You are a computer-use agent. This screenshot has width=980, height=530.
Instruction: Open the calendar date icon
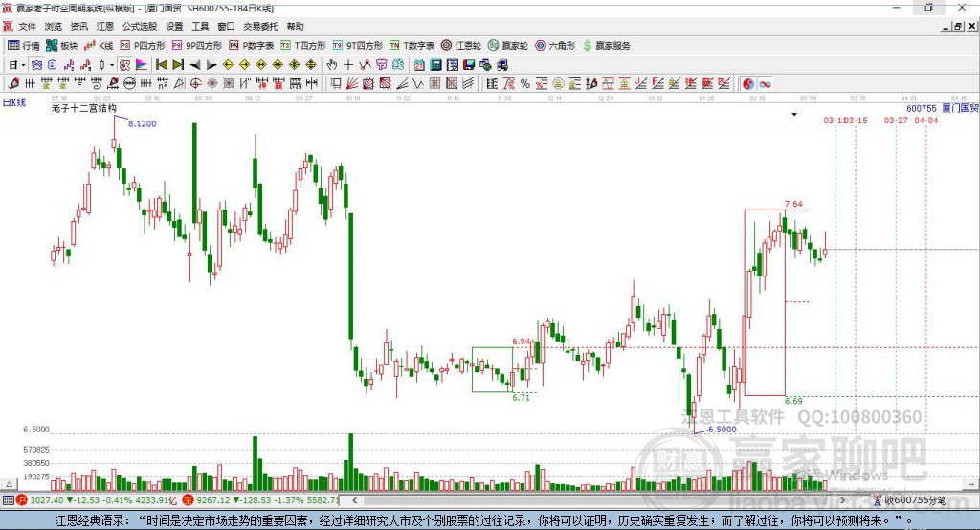click(419, 65)
